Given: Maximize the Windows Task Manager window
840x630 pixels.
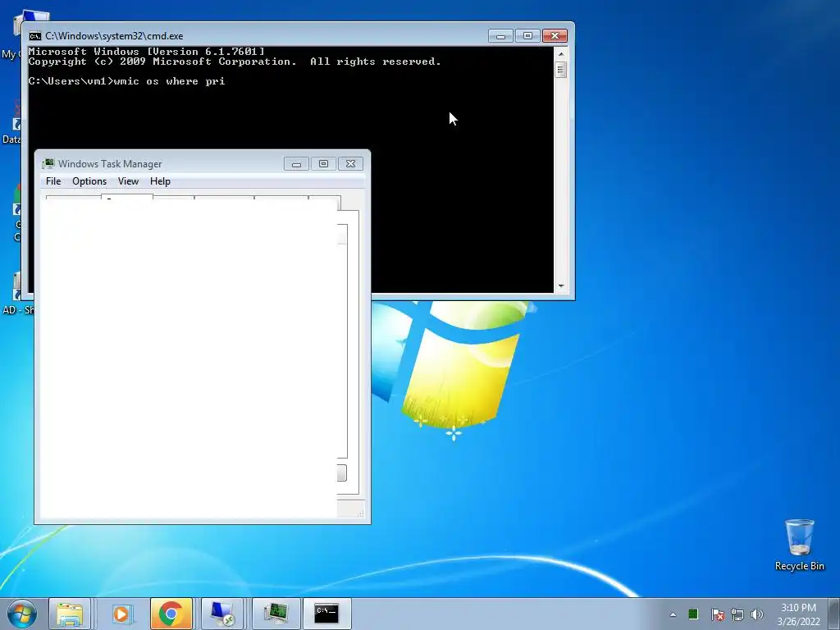Looking at the screenshot, I should point(323,163).
